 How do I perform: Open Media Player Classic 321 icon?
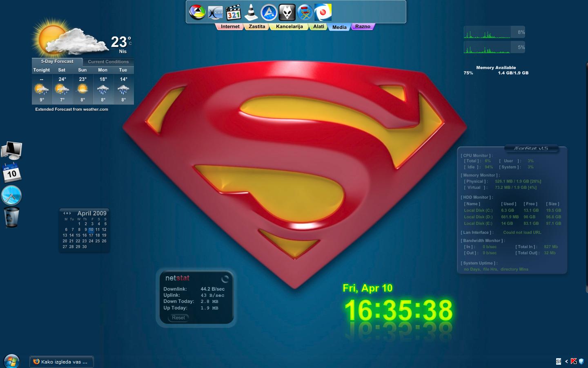pyautogui.click(x=233, y=13)
